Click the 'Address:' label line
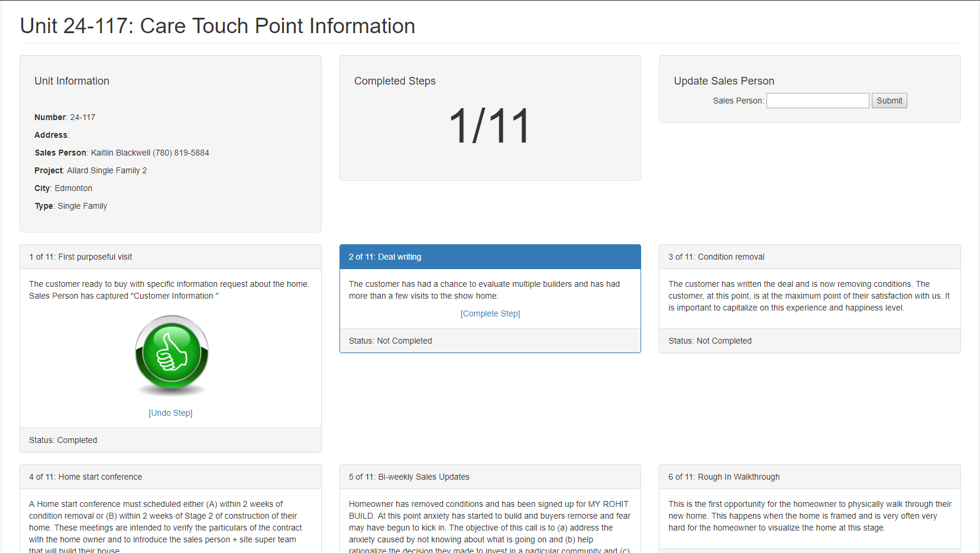The width and height of the screenshot is (980, 553). [52, 135]
